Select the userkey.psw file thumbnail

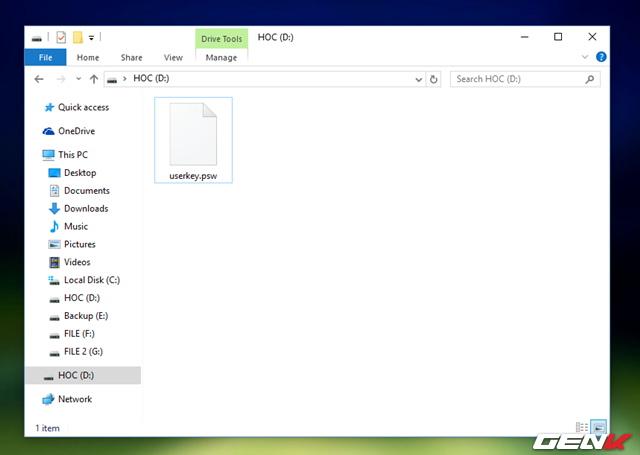193,134
